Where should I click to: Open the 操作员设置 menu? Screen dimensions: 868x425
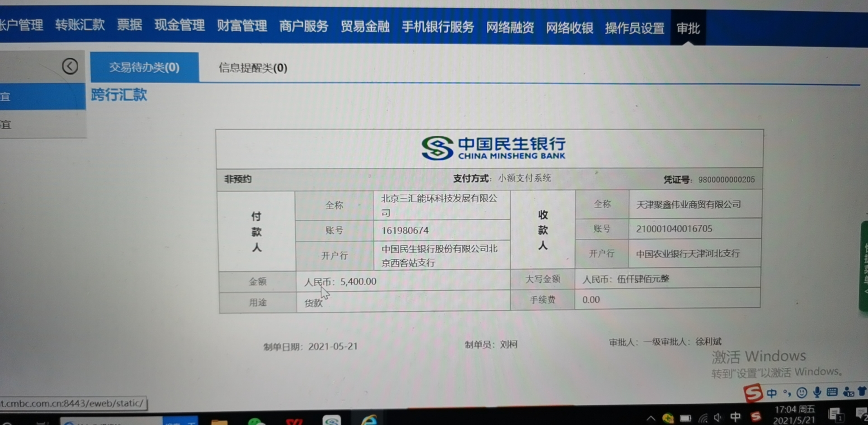click(634, 28)
